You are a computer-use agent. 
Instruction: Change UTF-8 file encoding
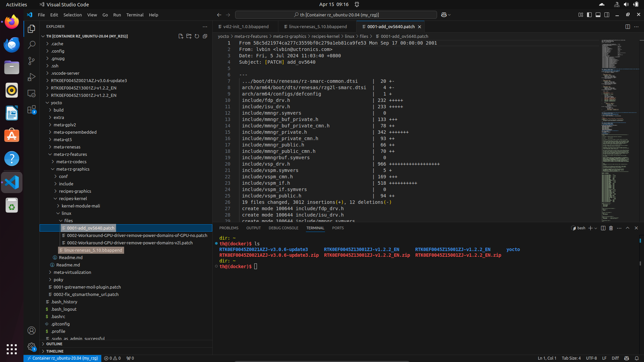coord(591,358)
